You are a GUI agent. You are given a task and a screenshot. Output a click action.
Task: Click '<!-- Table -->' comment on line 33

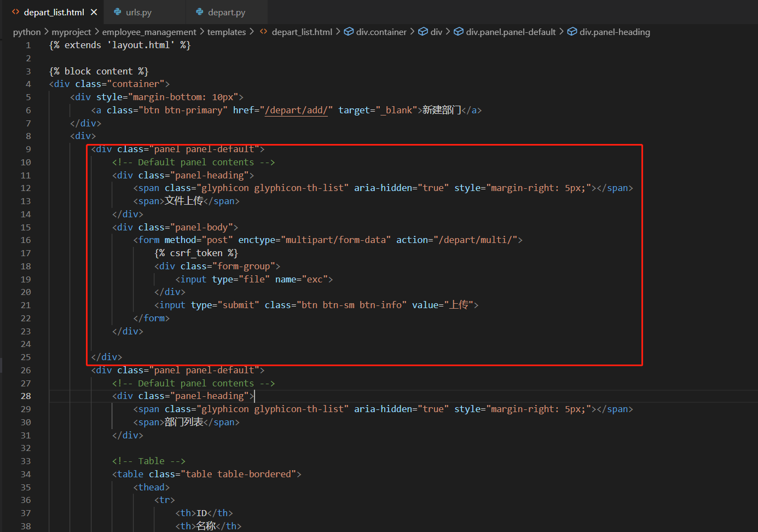tap(149, 461)
